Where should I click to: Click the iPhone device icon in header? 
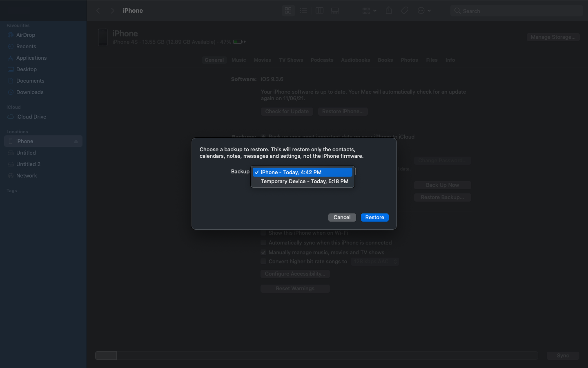coord(103,37)
